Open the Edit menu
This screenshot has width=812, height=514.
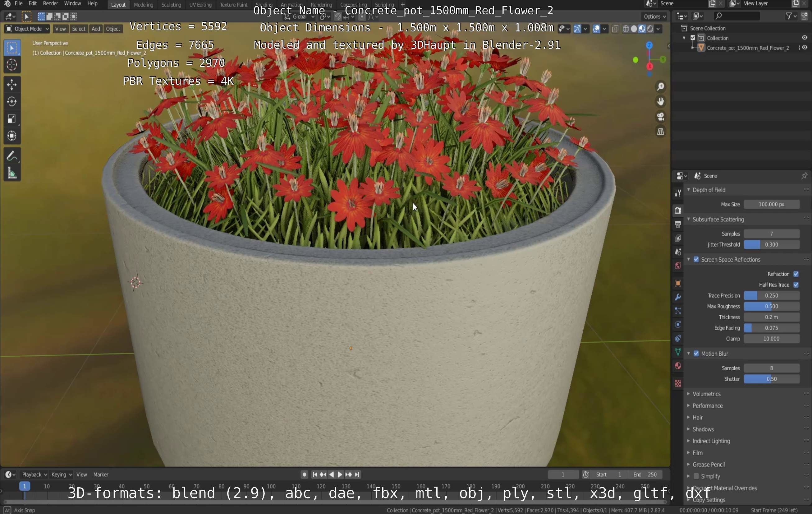coord(32,3)
